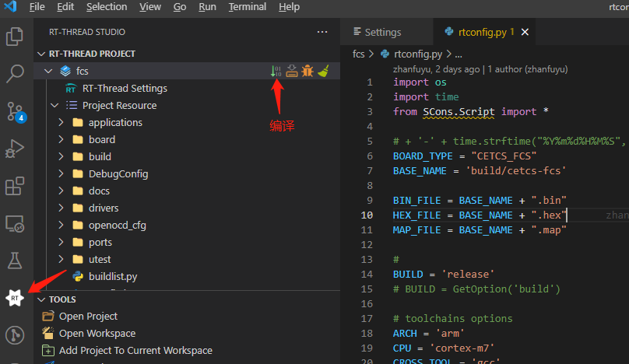Open the Git graph icon in activity bar

[x=15, y=335]
